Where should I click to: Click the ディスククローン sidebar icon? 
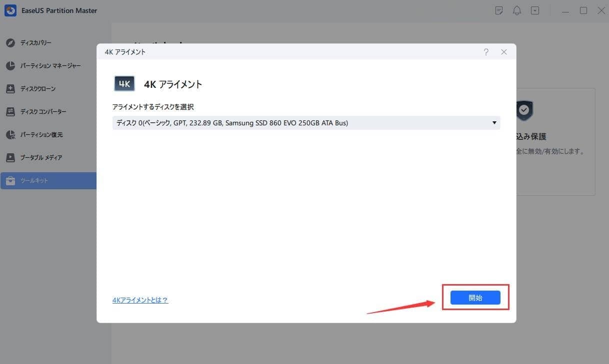(10, 89)
